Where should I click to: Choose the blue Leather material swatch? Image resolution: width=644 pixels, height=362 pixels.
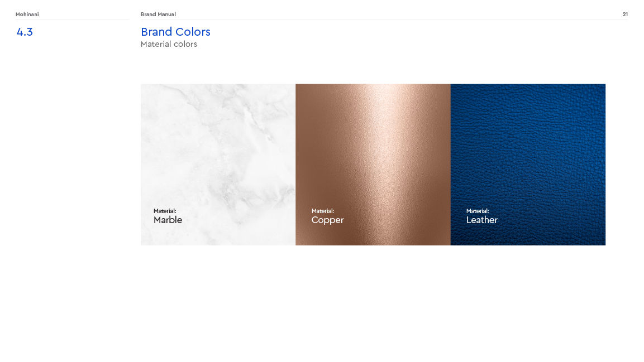click(x=528, y=165)
